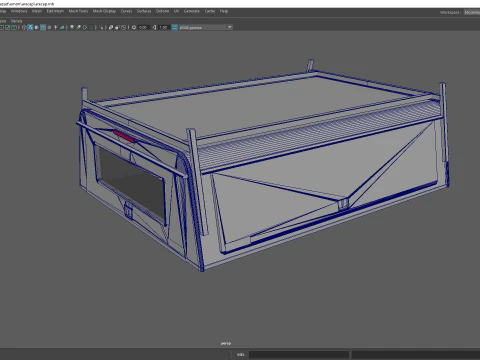Open the sRGB gamma view transform dropdown
This screenshot has height=360, width=480.
click(x=206, y=27)
